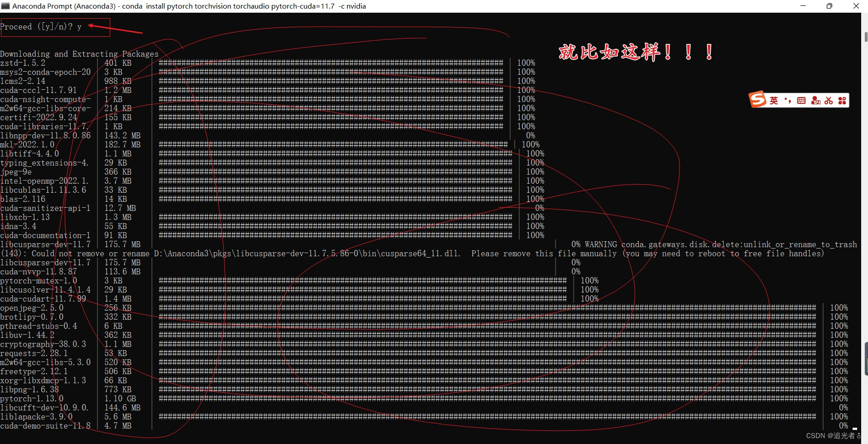Select the 'zstd-1.5.2' package name
This screenshot has height=444, width=868.
(x=23, y=63)
